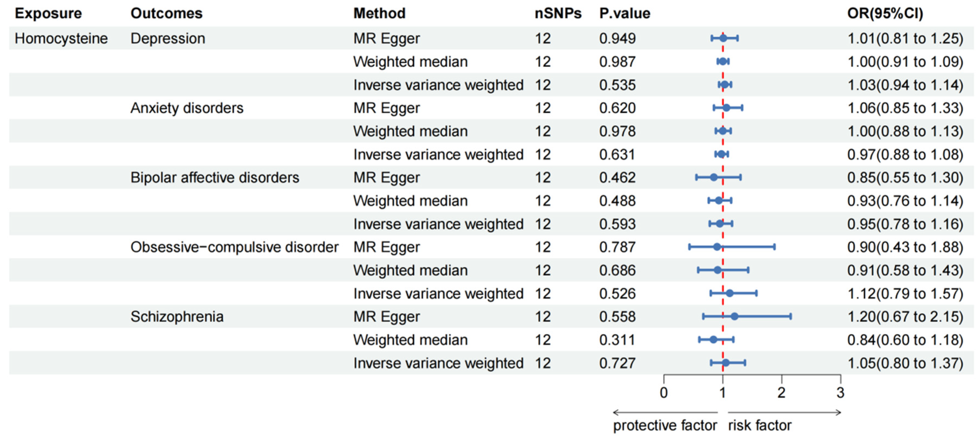Click the P.value column header
Screen dimensions: 980x438
tap(625, 13)
